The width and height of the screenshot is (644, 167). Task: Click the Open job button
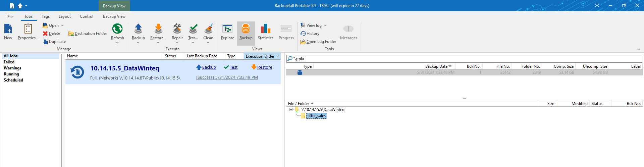point(51,25)
